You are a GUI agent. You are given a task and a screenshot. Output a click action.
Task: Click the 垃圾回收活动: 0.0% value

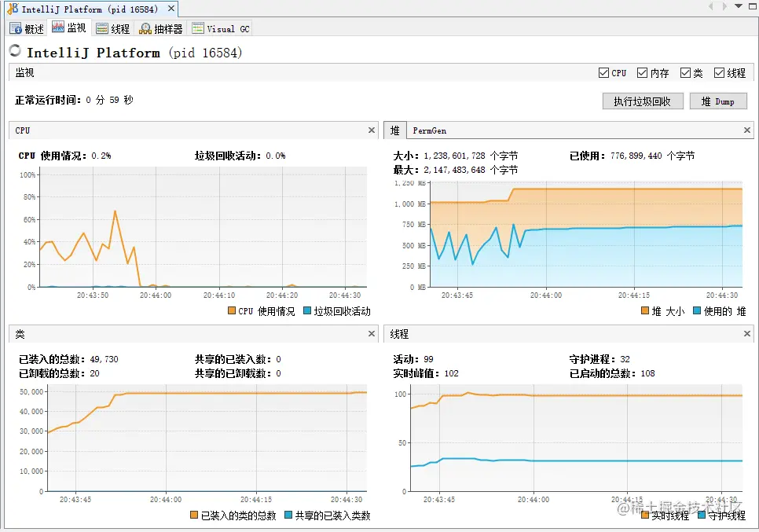tap(276, 156)
